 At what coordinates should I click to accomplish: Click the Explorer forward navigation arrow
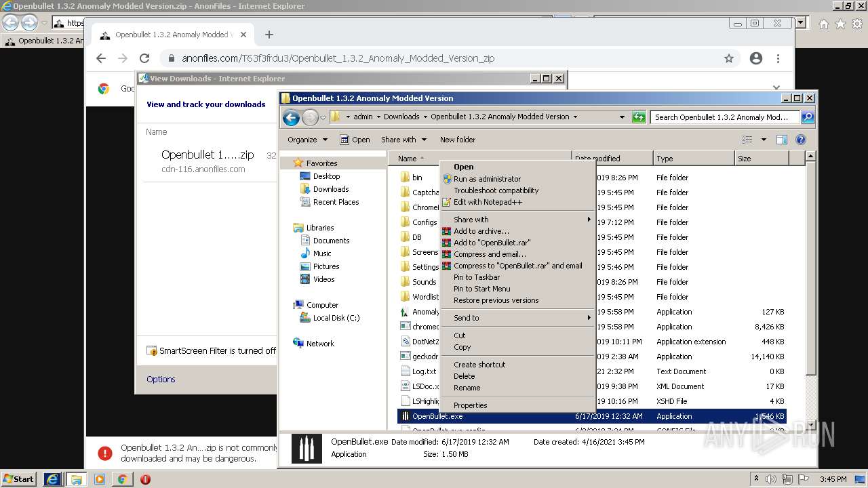(x=310, y=117)
